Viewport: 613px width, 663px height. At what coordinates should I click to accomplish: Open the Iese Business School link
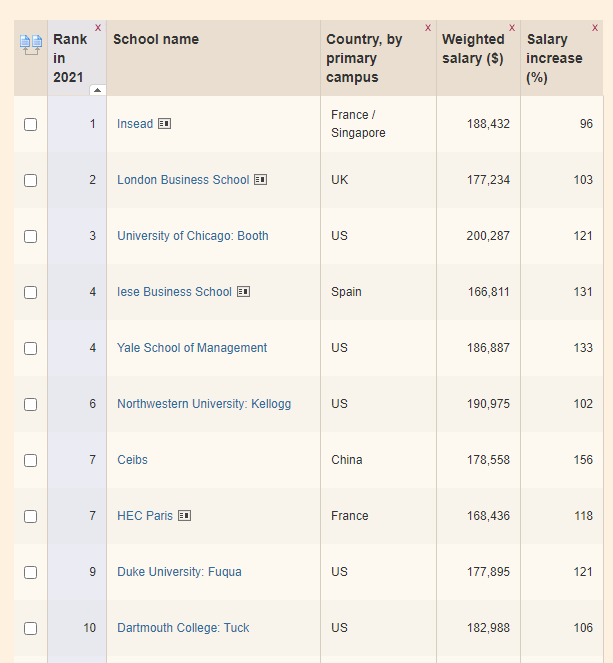(x=174, y=292)
